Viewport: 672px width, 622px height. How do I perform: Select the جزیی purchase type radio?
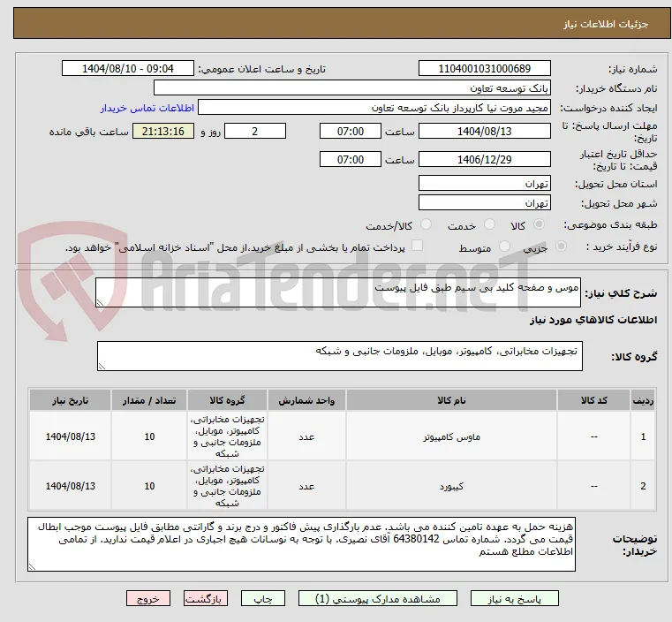click(x=561, y=246)
